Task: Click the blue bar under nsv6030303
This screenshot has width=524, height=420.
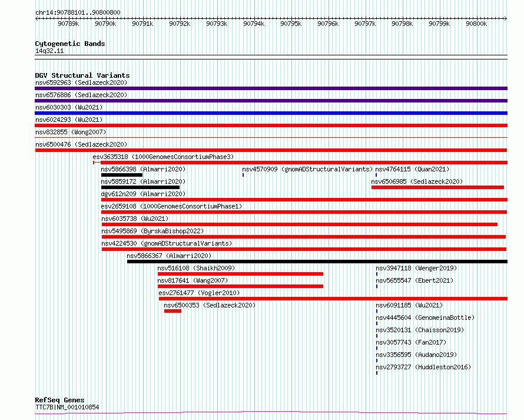Action: point(271,113)
